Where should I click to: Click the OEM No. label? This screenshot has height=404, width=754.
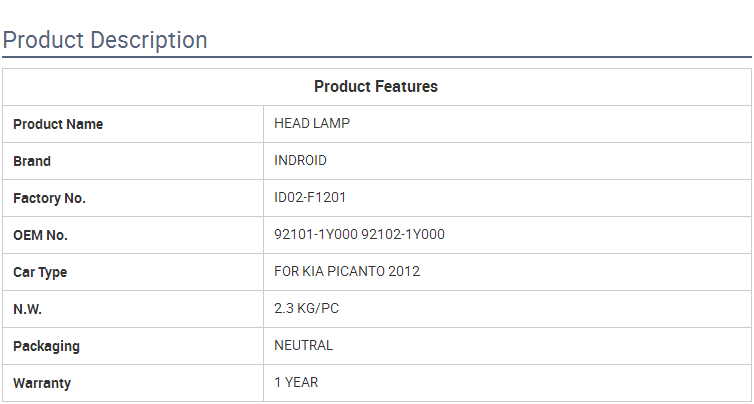pos(40,235)
